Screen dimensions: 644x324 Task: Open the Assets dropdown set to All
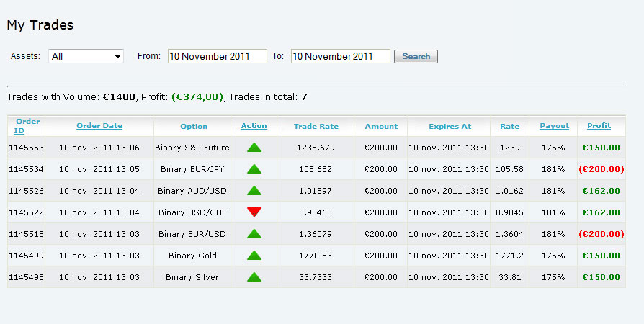(86, 56)
